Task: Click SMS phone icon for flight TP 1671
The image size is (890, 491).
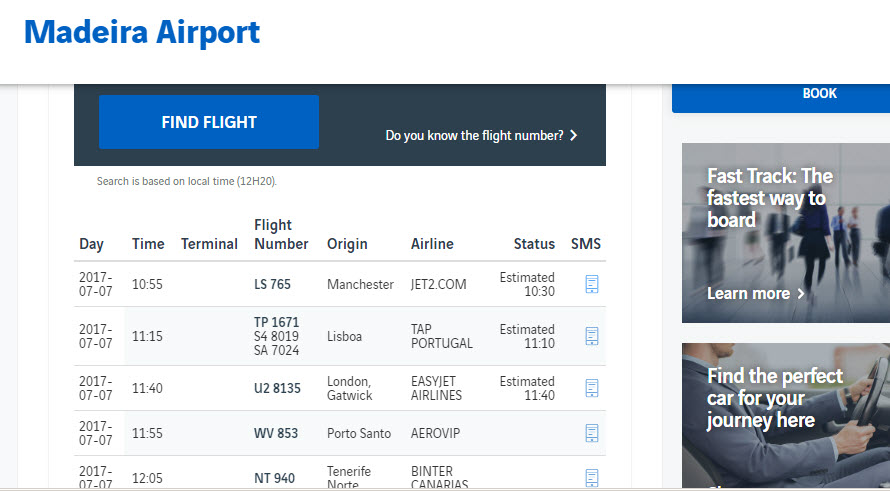Action: tap(592, 336)
